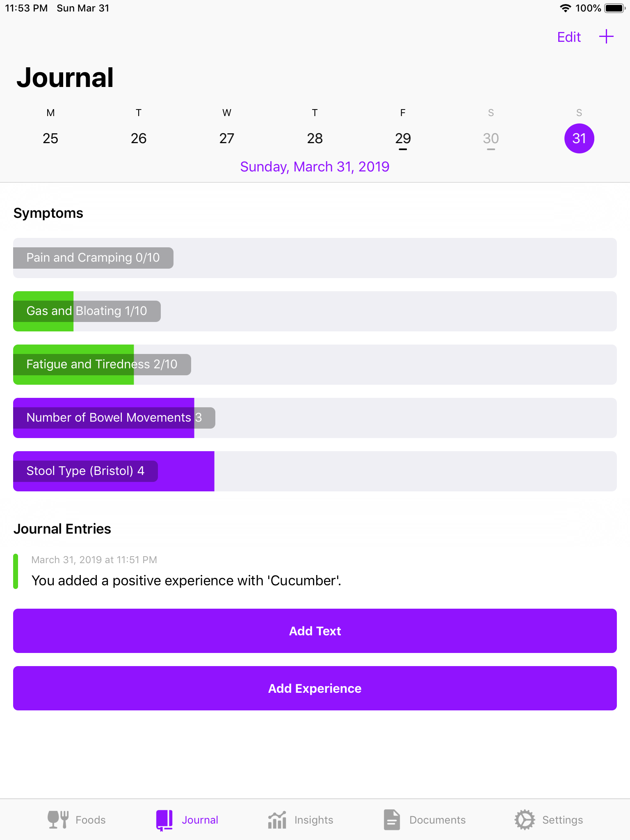Change the Number of Bowel Movements bar

pyautogui.click(x=315, y=418)
